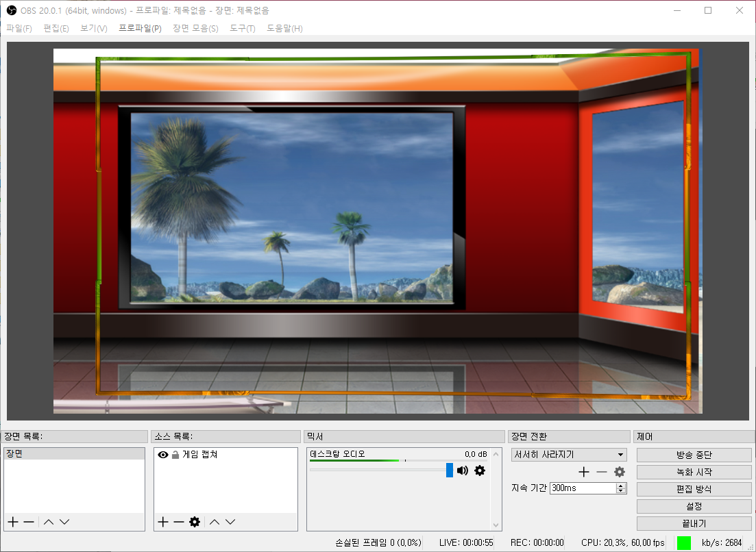756x552 pixels.
Task: Click the kb/s: 2684 bitrate text
Action: coord(722,543)
